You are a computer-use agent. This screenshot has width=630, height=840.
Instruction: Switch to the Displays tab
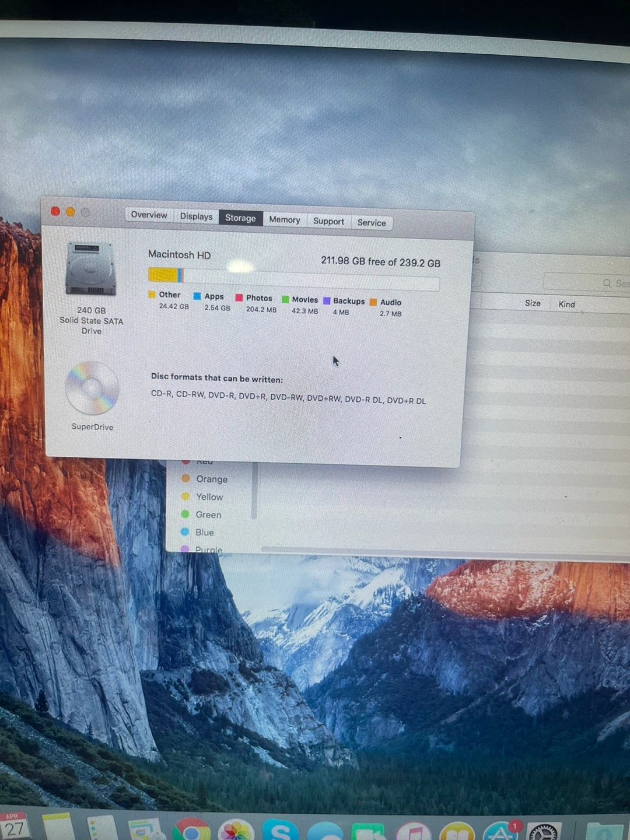click(x=196, y=216)
